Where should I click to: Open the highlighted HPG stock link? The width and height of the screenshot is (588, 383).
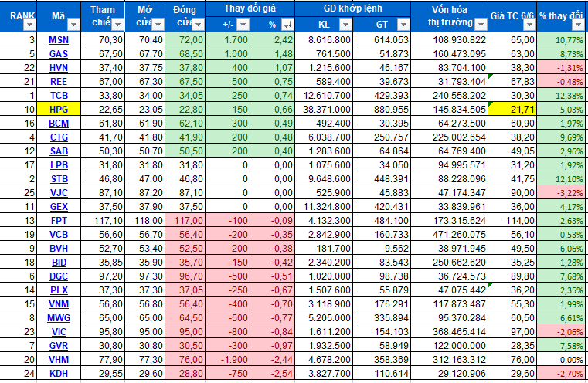[x=59, y=110]
